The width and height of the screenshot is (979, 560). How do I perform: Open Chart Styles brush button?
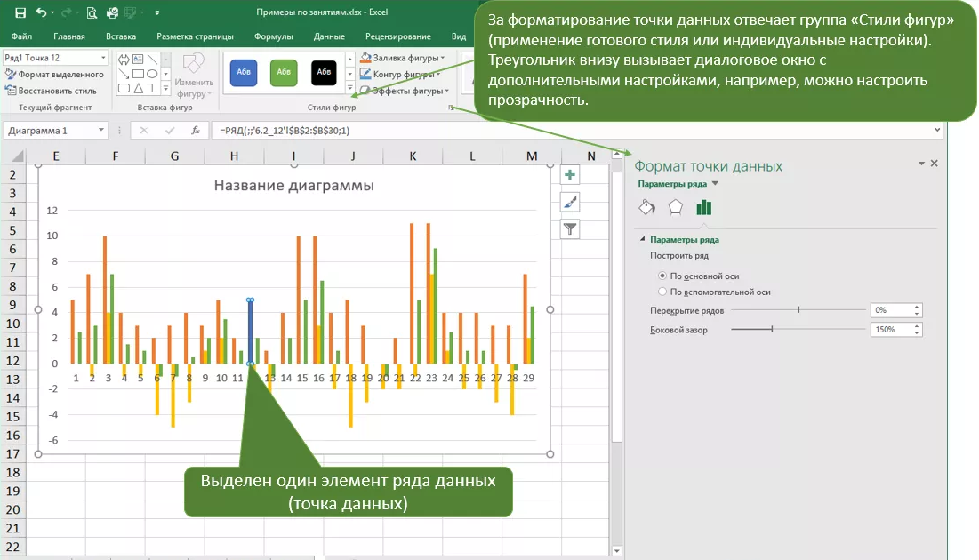point(569,202)
